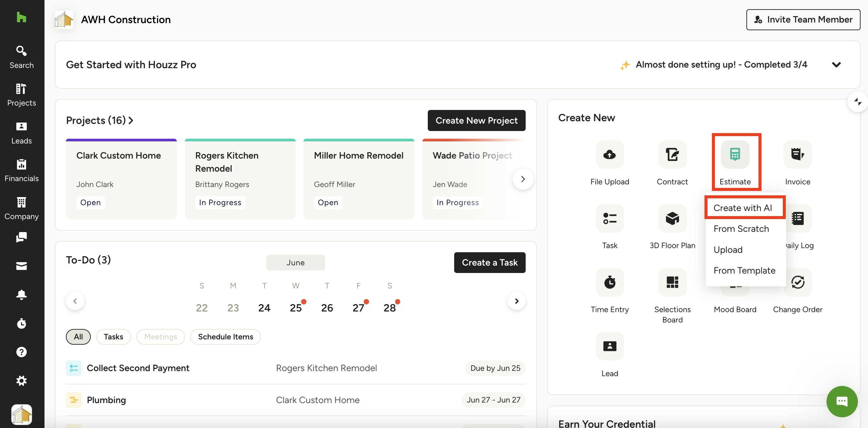This screenshot has height=428, width=868.
Task: Click AWH Construction company logo
Action: [64, 20]
